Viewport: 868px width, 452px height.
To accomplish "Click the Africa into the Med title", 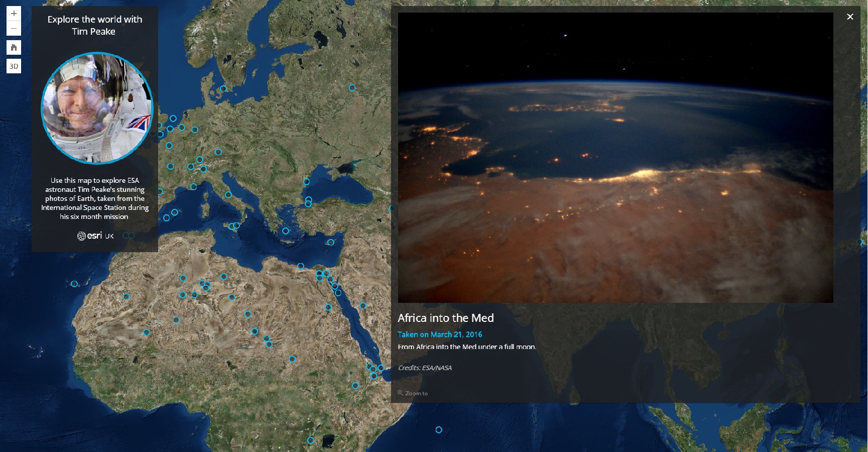I will pyautogui.click(x=445, y=318).
